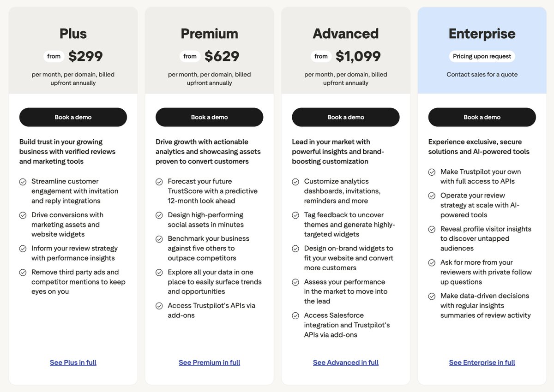Click check icon next to Tag feedback
Screen dimensions: 554x392
295,215
